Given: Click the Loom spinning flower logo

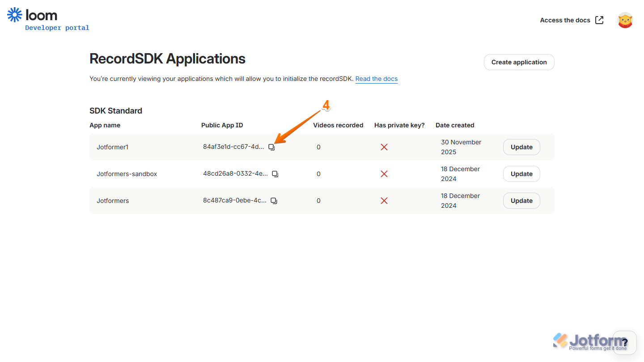Looking at the screenshot, I should (x=14, y=14).
